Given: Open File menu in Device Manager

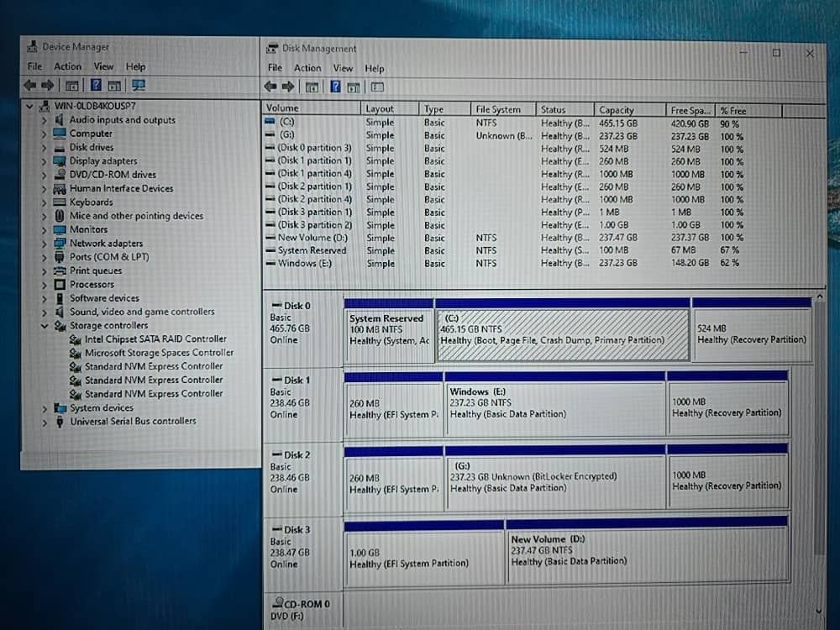Looking at the screenshot, I should pyautogui.click(x=34, y=66).
